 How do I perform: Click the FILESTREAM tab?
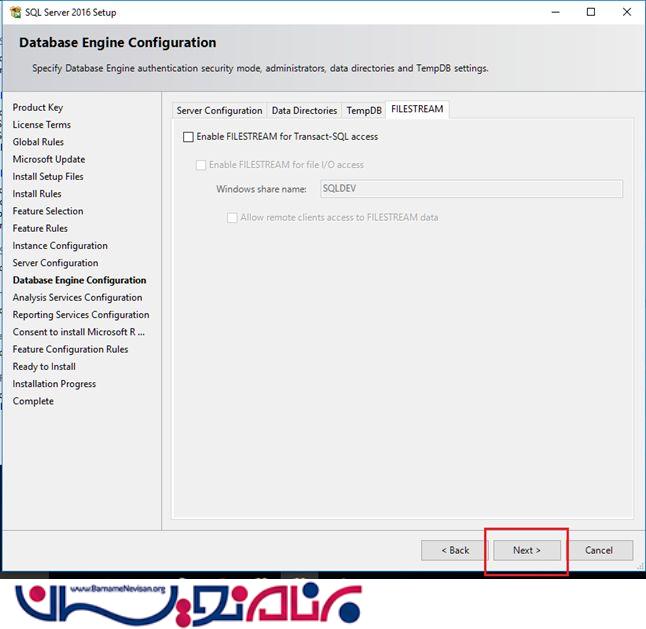pyautogui.click(x=418, y=109)
